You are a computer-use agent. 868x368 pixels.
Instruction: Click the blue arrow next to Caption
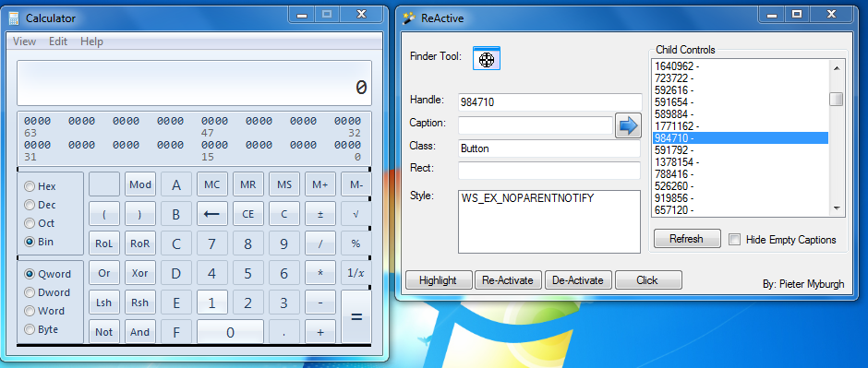tap(628, 125)
